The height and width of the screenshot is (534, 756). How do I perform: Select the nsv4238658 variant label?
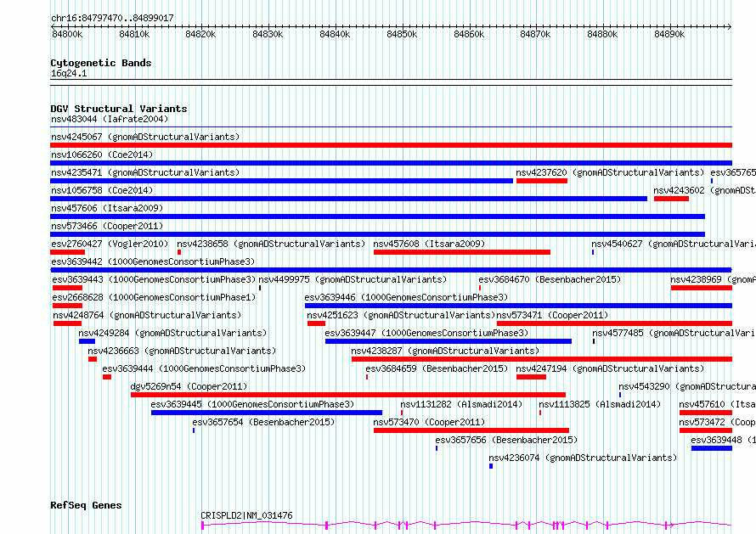tap(271, 244)
